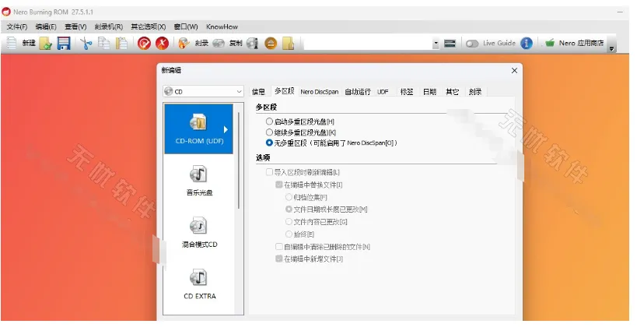This screenshot has width=644, height=331.
Task: Click the blank page New compilation icon
Action: coord(12,43)
